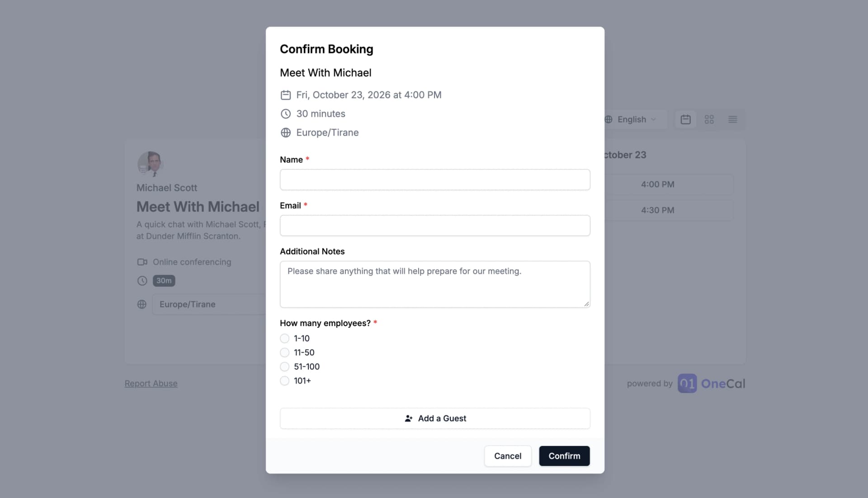Image resolution: width=868 pixels, height=498 pixels.
Task: Click the globe icon beside background timezone field
Action: [142, 304]
